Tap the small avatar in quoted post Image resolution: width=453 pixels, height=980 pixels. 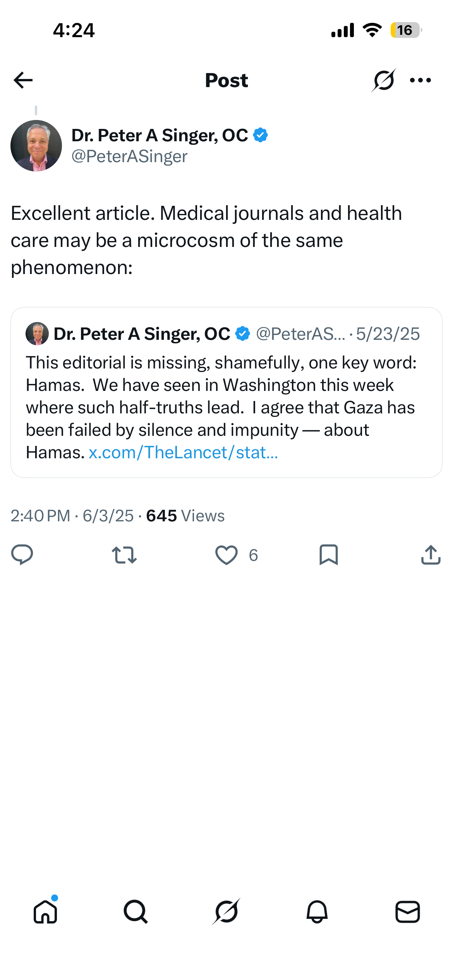(37, 334)
